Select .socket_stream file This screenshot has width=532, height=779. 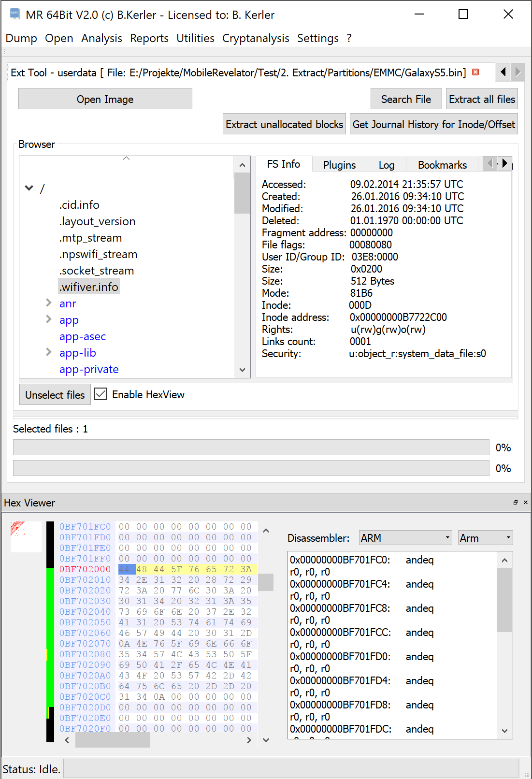(x=97, y=271)
